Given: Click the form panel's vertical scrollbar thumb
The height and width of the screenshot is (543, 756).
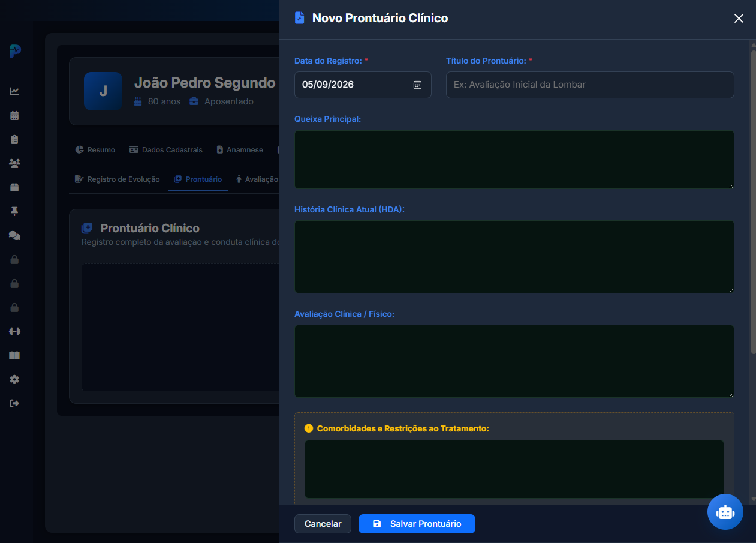Looking at the screenshot, I should click(x=753, y=202).
